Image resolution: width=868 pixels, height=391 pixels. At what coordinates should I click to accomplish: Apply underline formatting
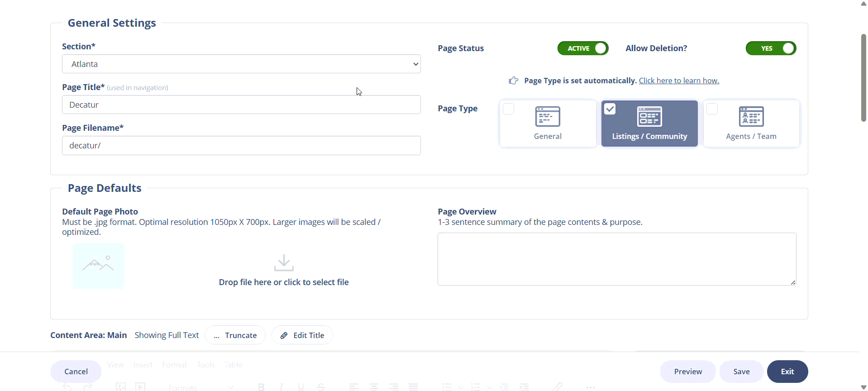tap(301, 387)
